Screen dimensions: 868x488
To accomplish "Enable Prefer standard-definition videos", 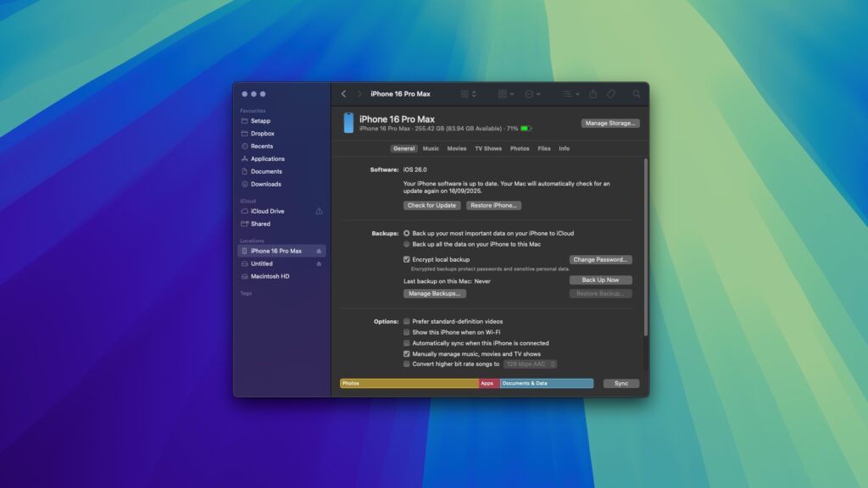I will click(x=407, y=321).
